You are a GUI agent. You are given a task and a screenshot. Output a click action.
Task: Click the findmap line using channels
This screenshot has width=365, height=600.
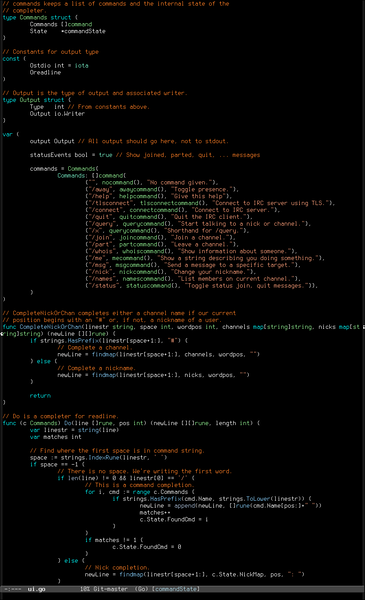pyautogui.click(x=159, y=355)
